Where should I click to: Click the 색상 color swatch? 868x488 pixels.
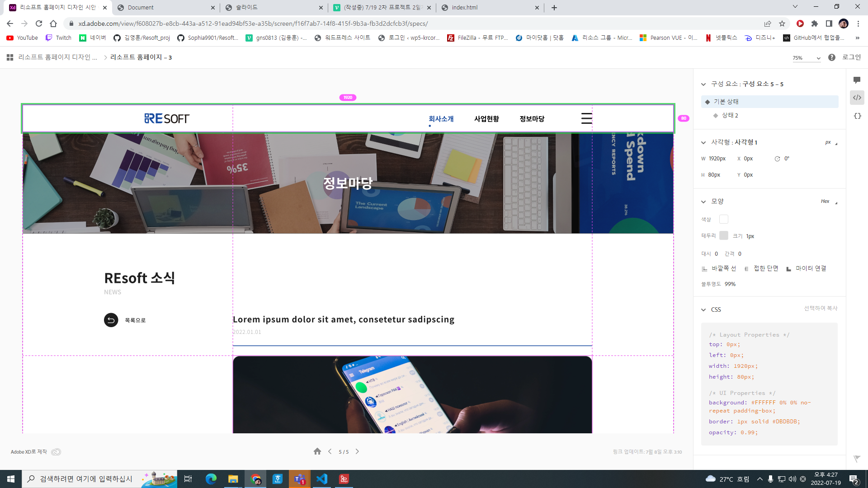pyautogui.click(x=723, y=219)
